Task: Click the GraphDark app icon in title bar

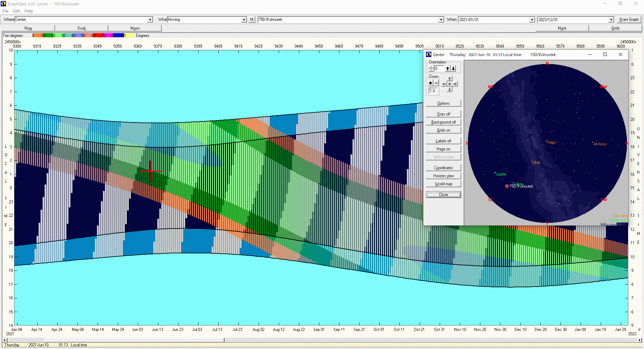Action: [x=3, y=4]
